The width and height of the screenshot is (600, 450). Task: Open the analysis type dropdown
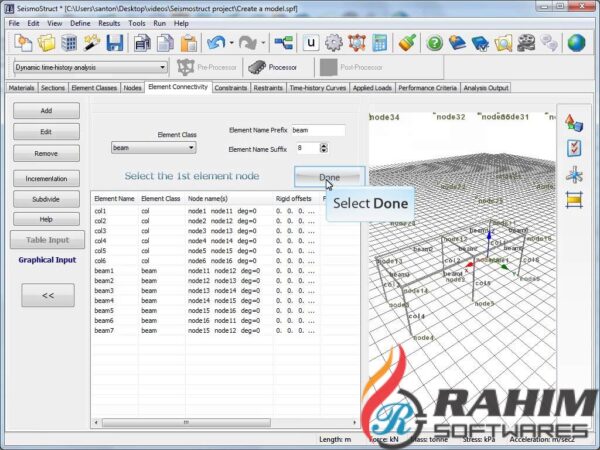click(x=90, y=67)
